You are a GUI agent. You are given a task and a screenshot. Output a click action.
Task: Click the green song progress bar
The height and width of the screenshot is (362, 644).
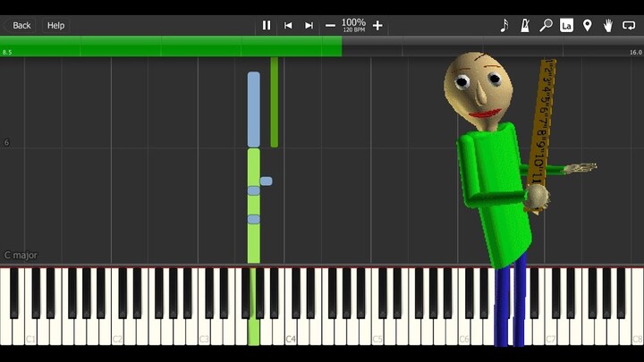point(171,46)
